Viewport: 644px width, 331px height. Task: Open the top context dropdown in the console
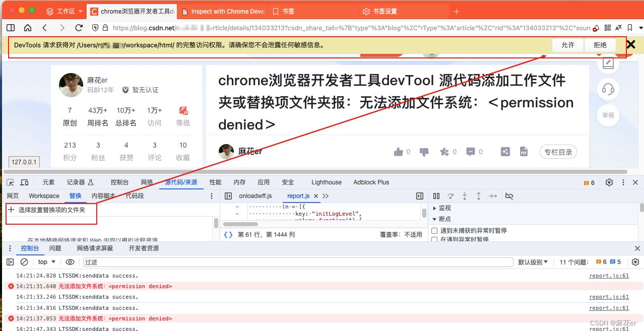[47, 262]
